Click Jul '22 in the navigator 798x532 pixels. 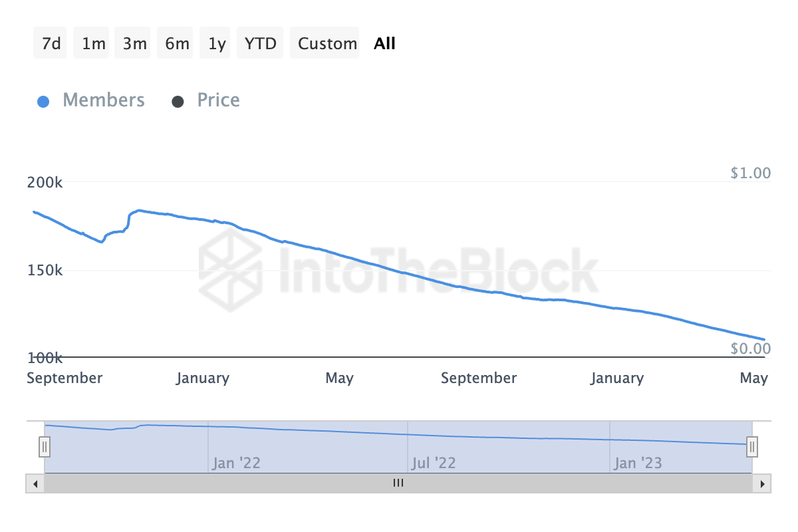[x=433, y=463]
